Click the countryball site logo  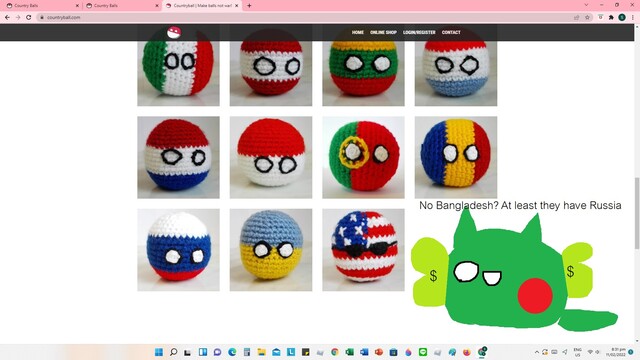click(174, 32)
